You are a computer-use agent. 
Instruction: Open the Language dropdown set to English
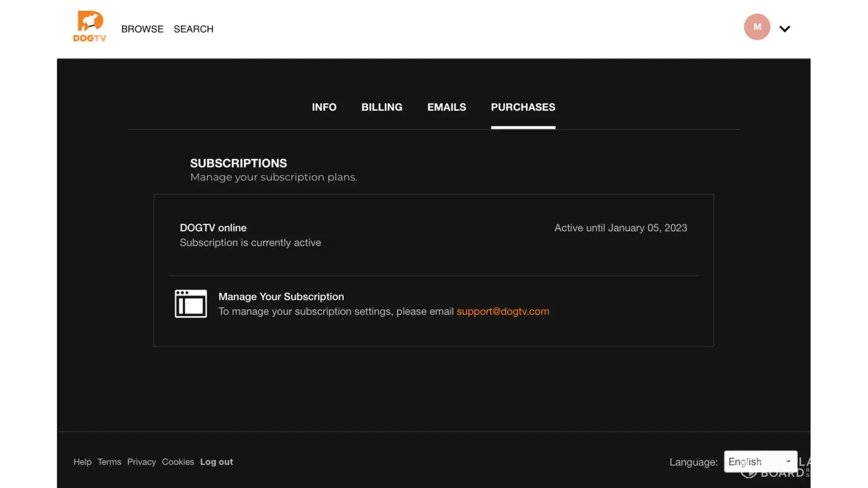(760, 462)
